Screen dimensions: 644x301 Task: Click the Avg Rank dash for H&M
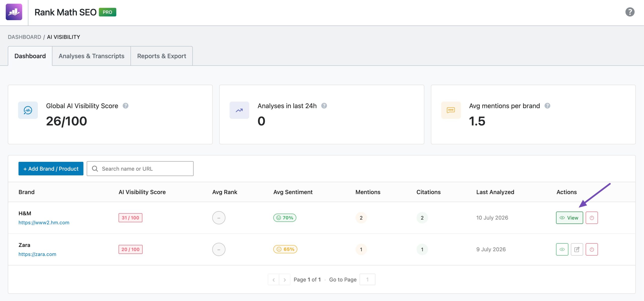219,218
